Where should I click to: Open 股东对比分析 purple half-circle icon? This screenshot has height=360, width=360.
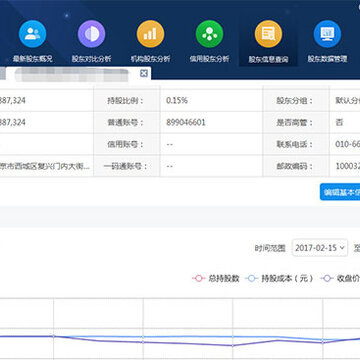tap(91, 34)
